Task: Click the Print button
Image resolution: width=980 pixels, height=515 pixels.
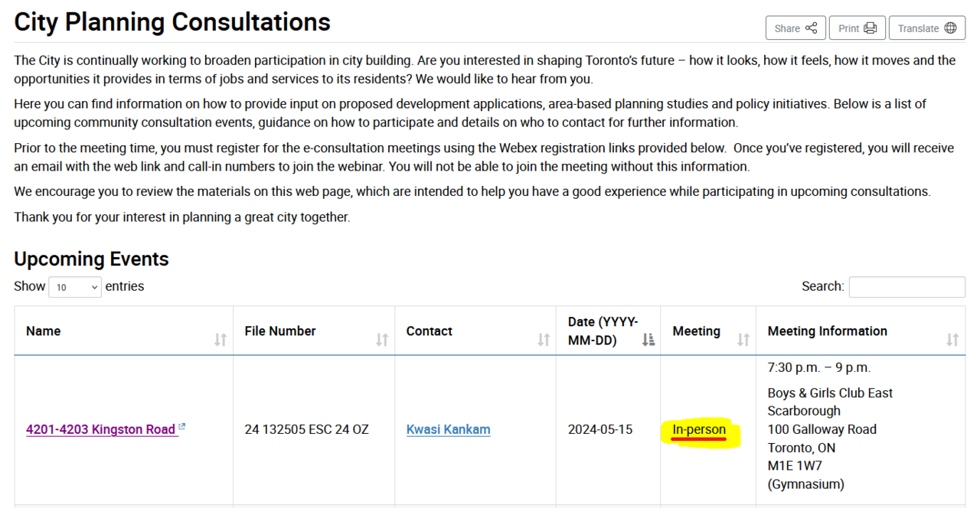Action: [857, 28]
